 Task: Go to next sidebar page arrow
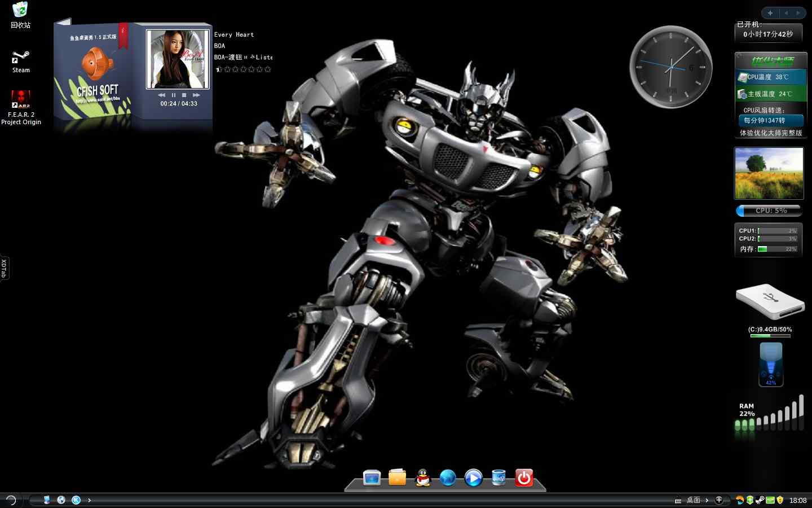click(x=798, y=13)
